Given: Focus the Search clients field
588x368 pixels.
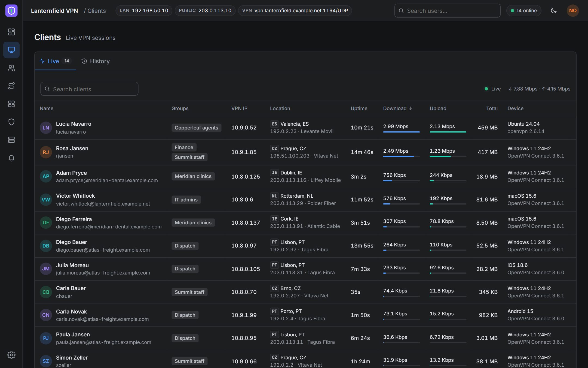Looking at the screenshot, I should [x=89, y=89].
